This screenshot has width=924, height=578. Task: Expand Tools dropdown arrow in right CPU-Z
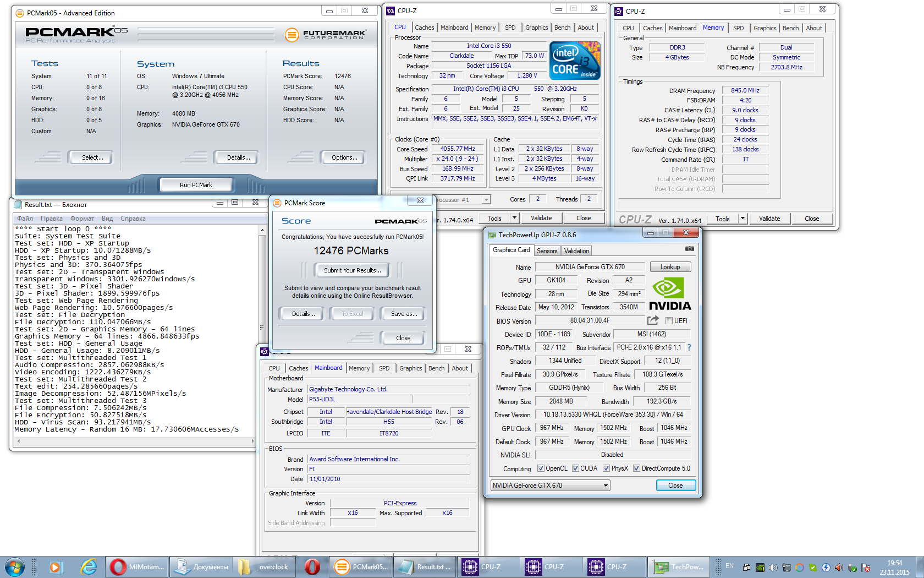tap(743, 219)
